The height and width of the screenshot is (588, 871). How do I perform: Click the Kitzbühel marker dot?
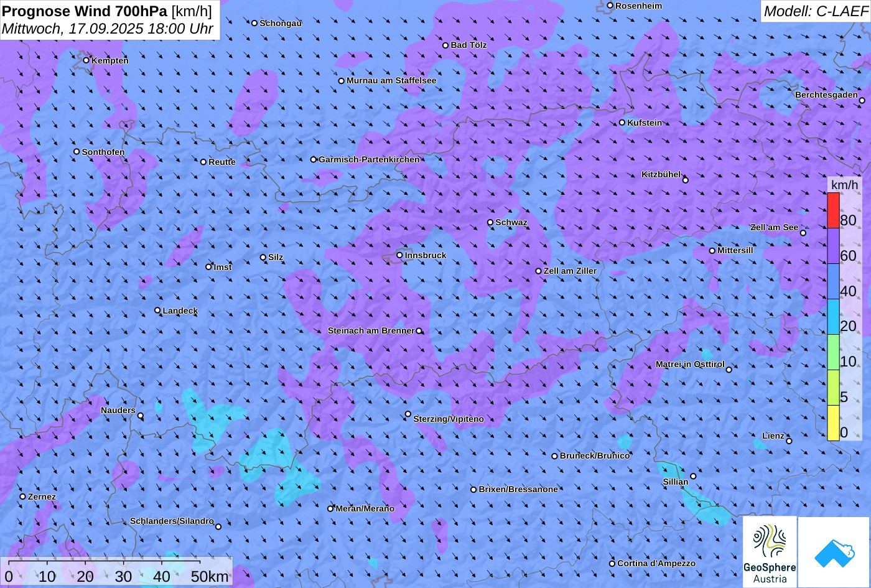(686, 180)
